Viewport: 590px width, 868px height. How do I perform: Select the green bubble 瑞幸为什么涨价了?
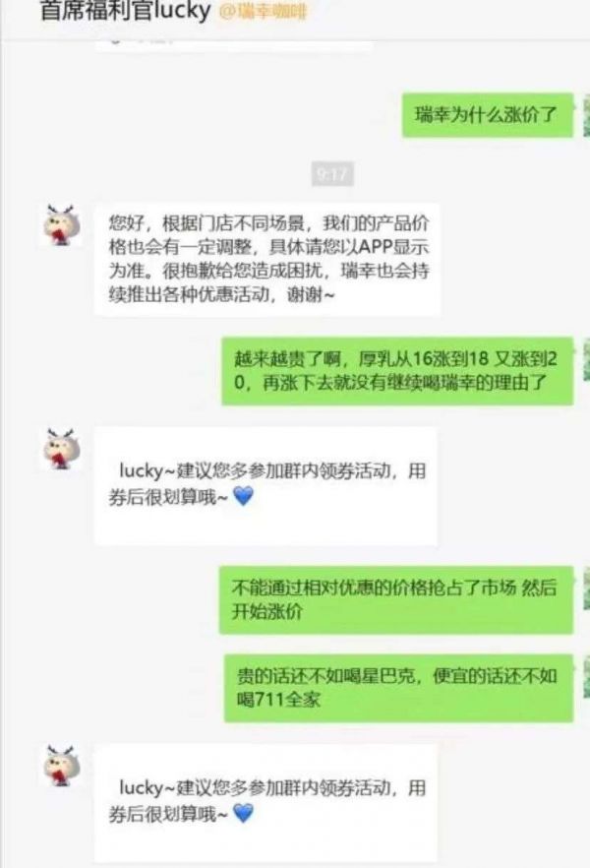click(x=487, y=115)
